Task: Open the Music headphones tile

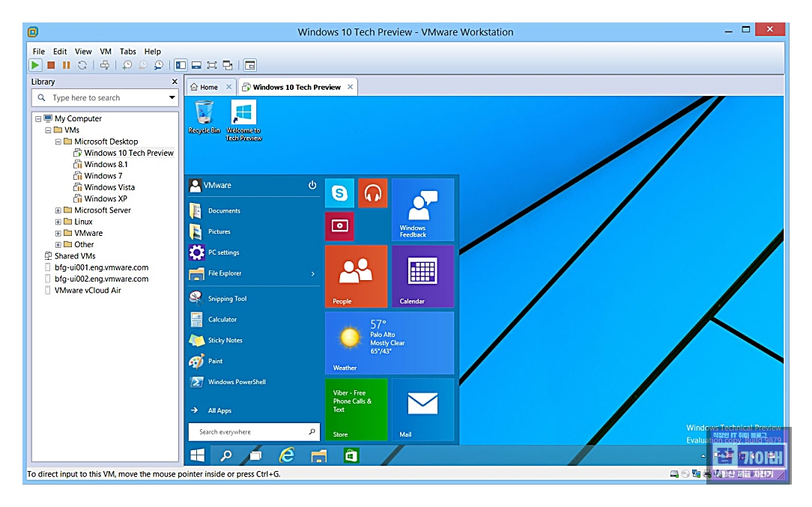Action: tap(373, 193)
